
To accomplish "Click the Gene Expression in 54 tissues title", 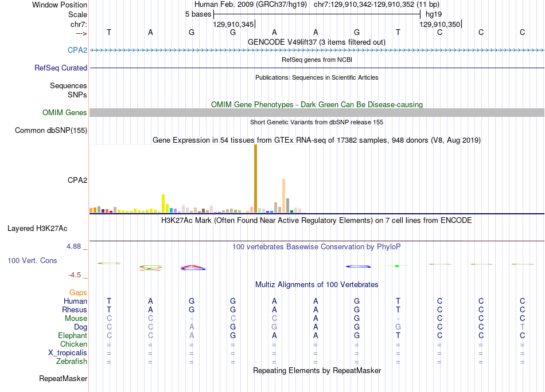I will click(x=317, y=140).
